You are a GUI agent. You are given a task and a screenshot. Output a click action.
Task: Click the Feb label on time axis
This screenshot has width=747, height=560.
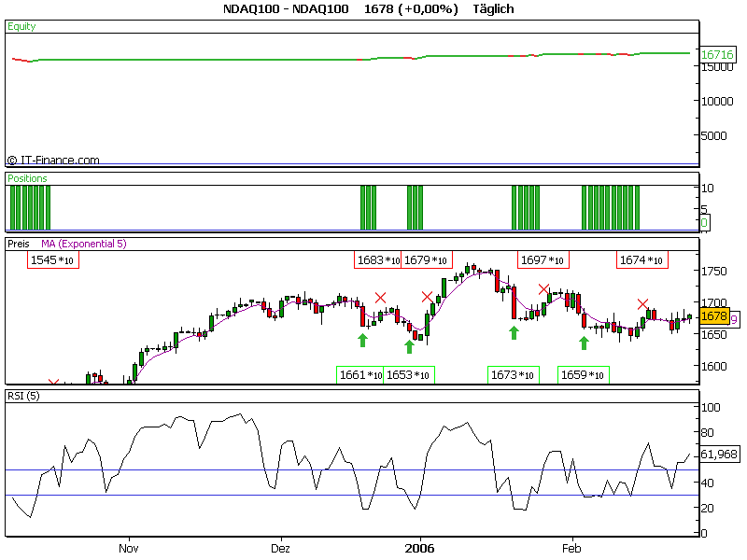coord(571,549)
